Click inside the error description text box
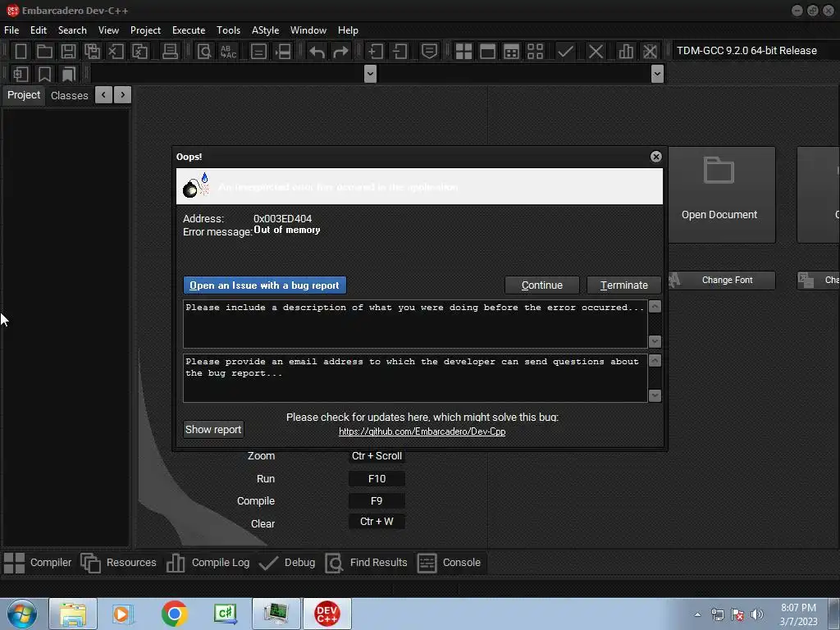The height and width of the screenshot is (630, 840). (415, 324)
